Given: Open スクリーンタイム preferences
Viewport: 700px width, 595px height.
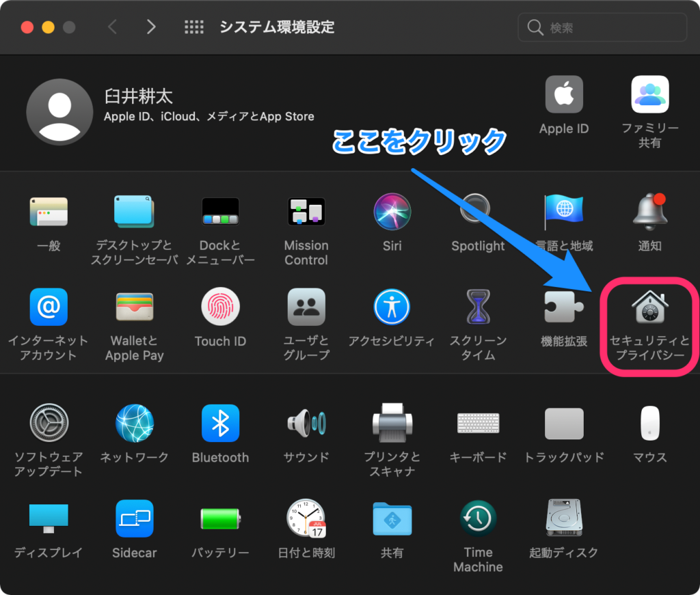Looking at the screenshot, I should point(478,307).
